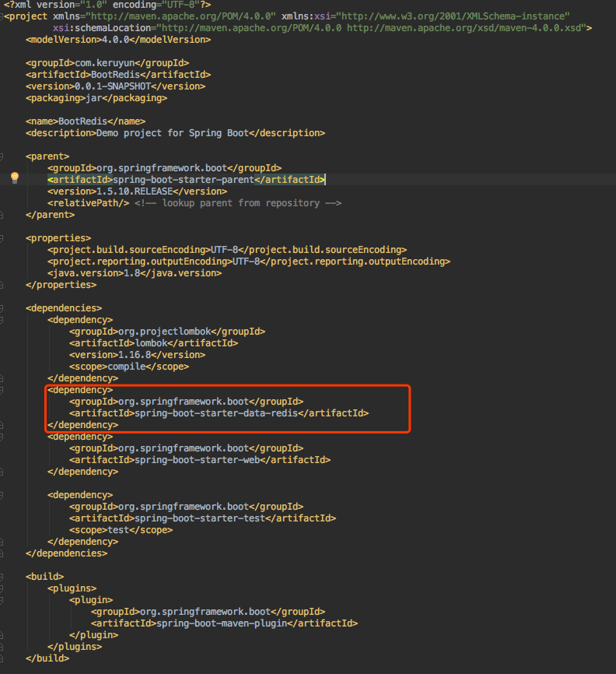Collapse the plugins block fold marker
Screen dimensions: 616x674
[2, 588]
